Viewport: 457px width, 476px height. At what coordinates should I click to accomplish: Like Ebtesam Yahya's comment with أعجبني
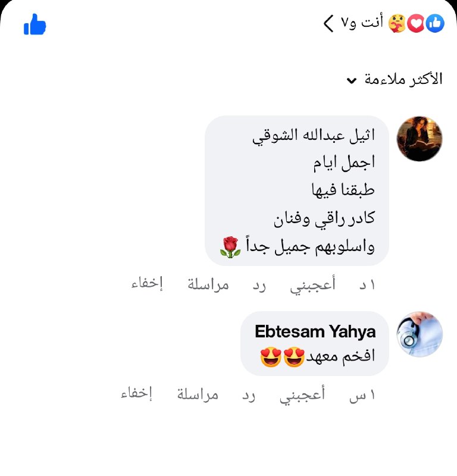pos(302,394)
